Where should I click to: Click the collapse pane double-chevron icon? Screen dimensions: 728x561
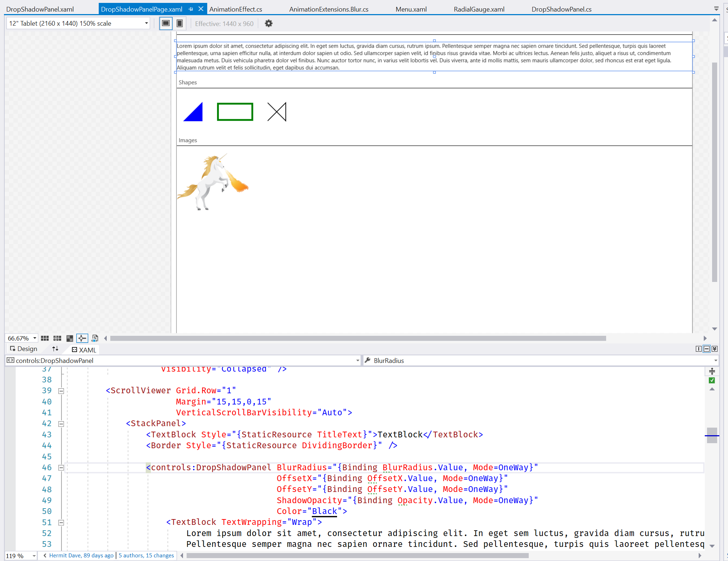(x=715, y=349)
